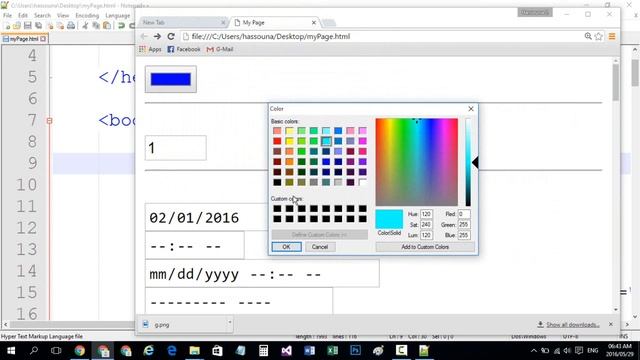640x360 pixels.
Task: Click the Sat value field
Action: (426, 224)
